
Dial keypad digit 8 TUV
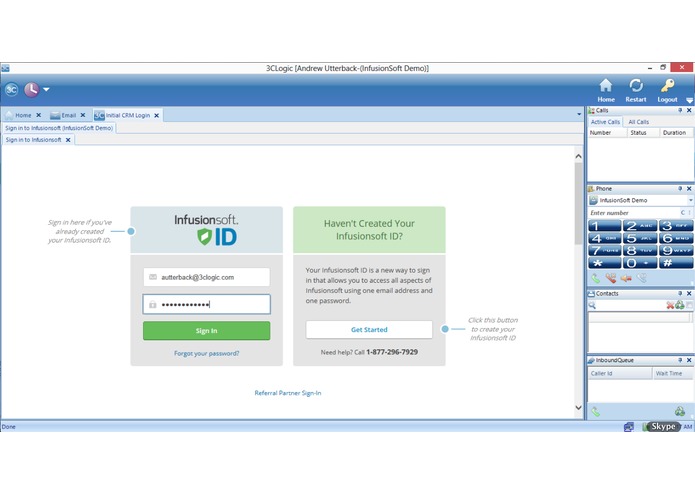tap(640, 251)
